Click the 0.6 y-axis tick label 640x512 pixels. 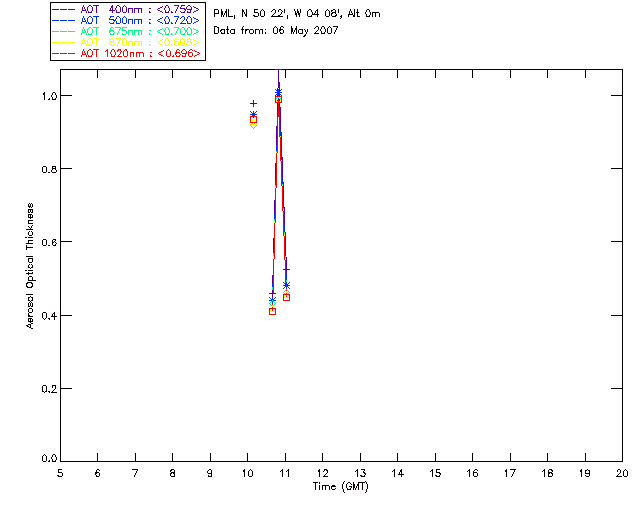coord(49,242)
